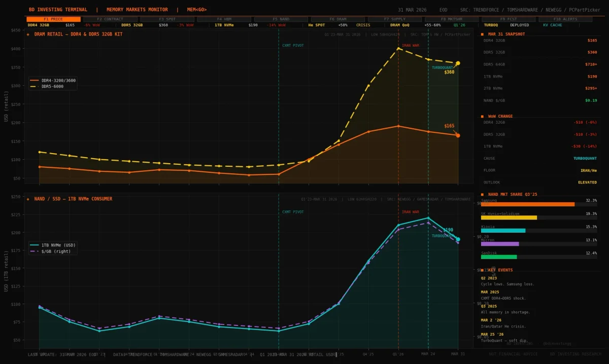Click the MEMORY MARKETS MONITOR header label

click(x=137, y=10)
